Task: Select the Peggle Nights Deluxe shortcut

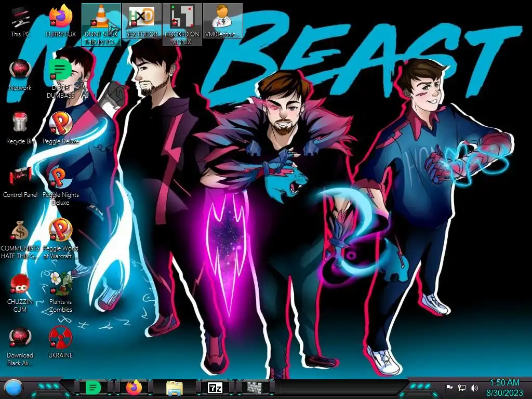Action: click(60, 186)
